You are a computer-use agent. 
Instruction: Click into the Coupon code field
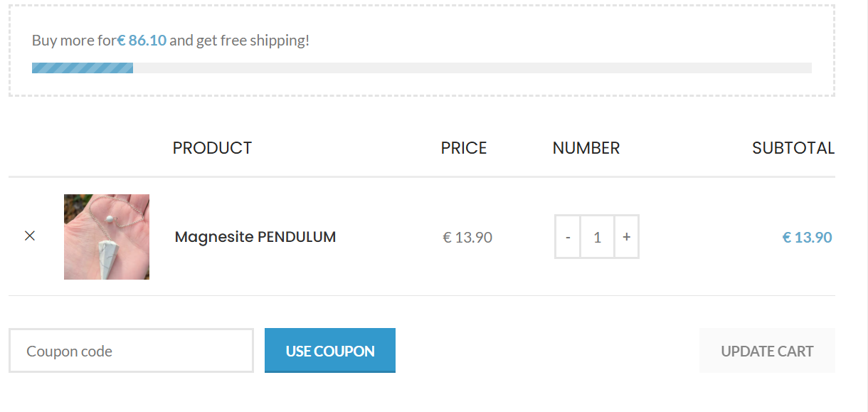pos(131,351)
